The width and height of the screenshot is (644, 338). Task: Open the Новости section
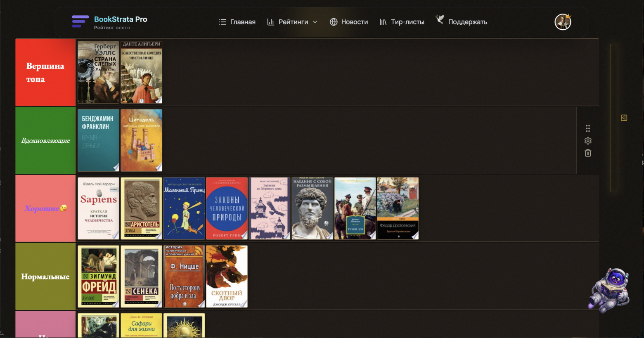coord(349,22)
